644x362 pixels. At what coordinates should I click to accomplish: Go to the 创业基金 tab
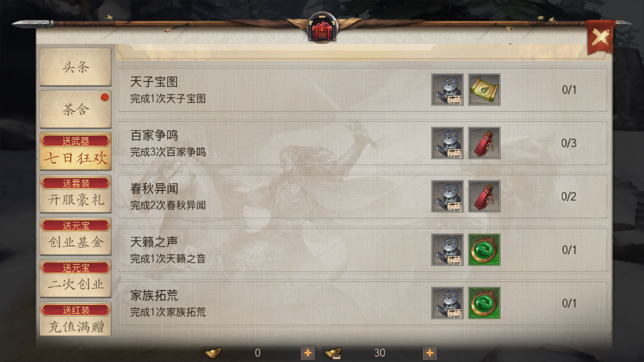76,236
